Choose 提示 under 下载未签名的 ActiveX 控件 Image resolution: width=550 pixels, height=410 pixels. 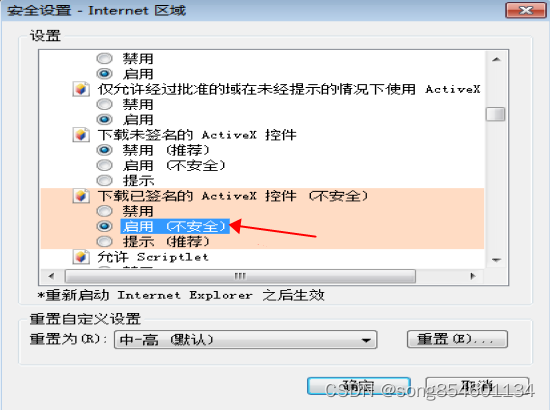[105, 181]
